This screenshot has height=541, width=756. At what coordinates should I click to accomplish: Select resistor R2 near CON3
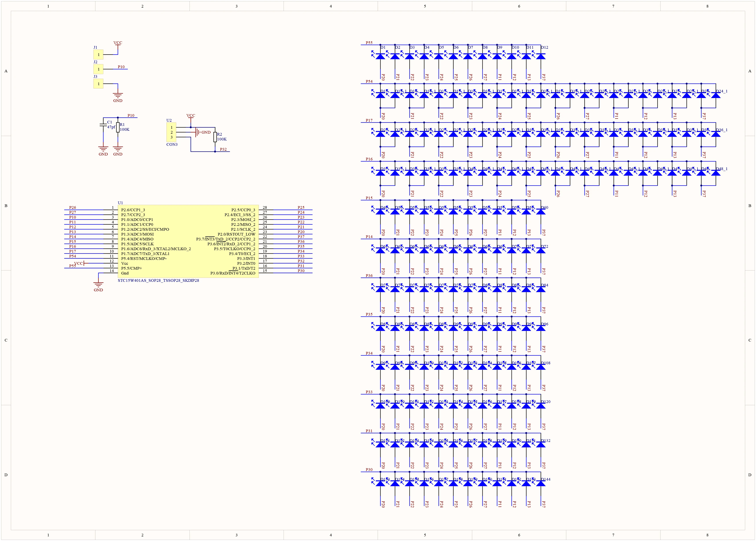pos(215,137)
